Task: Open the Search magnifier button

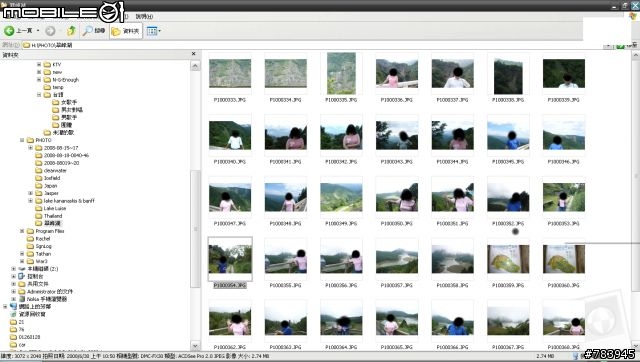Action: (x=94, y=31)
